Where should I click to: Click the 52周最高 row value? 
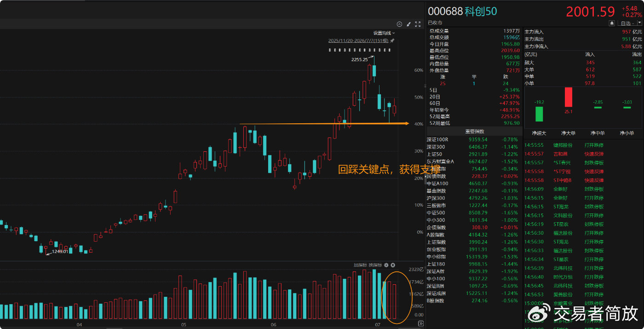(511, 116)
